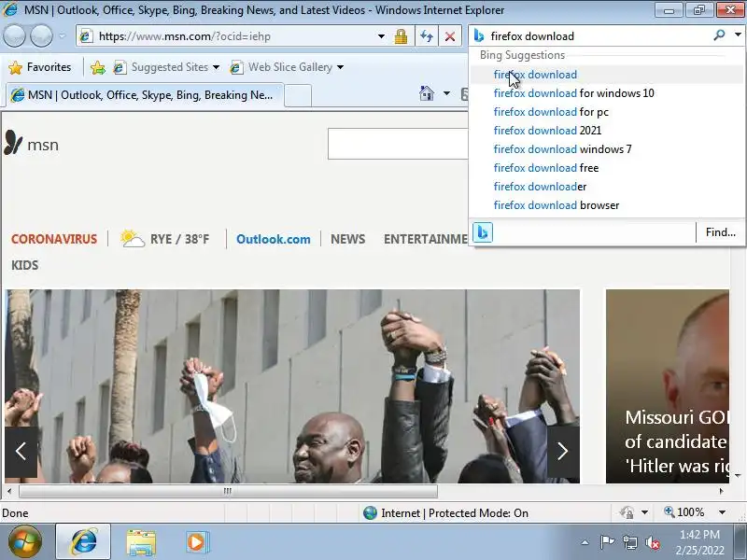747x560 pixels.
Task: Select the MSN browser tab
Action: (145, 95)
